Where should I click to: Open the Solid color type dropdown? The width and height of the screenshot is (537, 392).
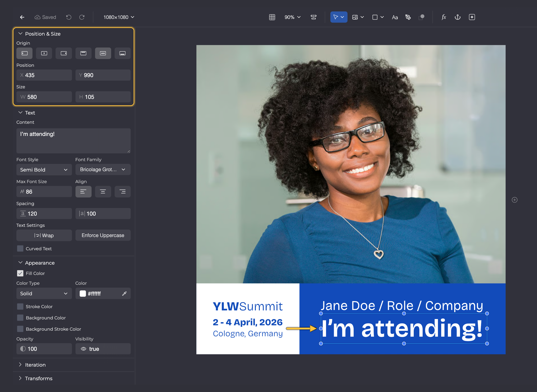coord(44,293)
